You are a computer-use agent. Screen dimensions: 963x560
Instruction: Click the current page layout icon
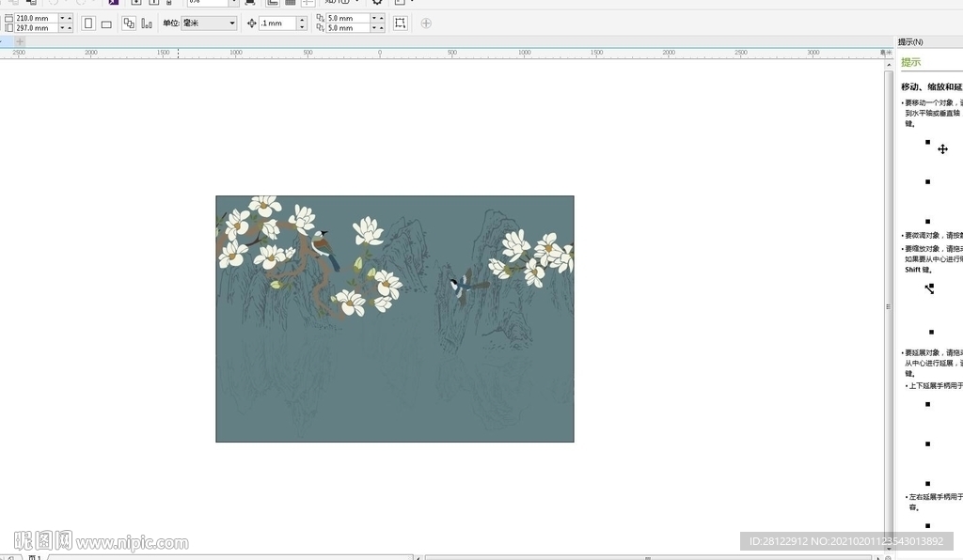pyautogui.click(x=147, y=23)
